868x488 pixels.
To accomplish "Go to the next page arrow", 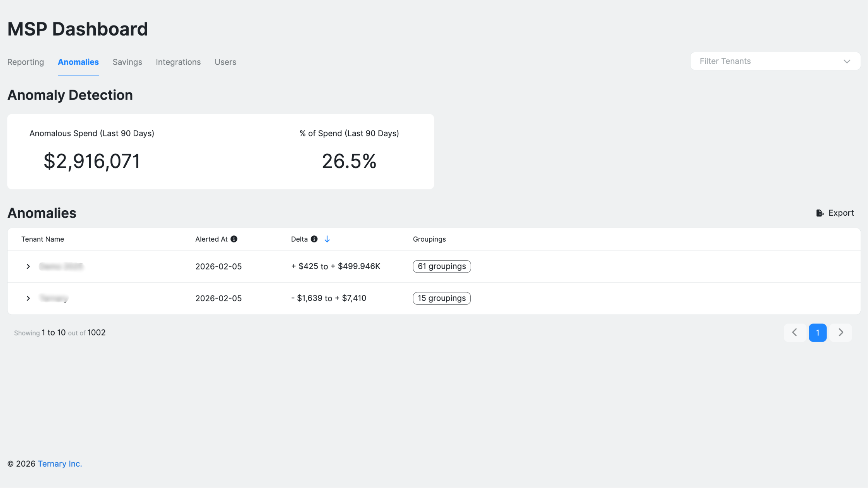I will [840, 332].
